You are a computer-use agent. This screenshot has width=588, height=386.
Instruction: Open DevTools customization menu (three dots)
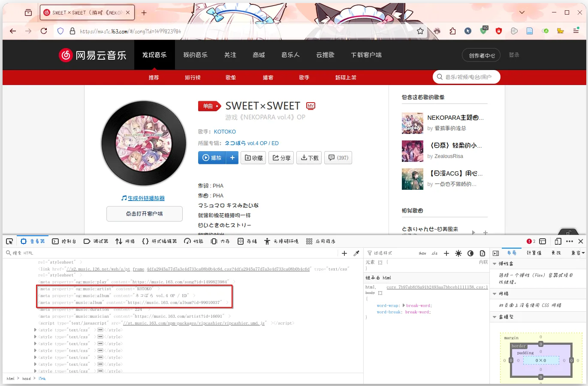click(569, 241)
